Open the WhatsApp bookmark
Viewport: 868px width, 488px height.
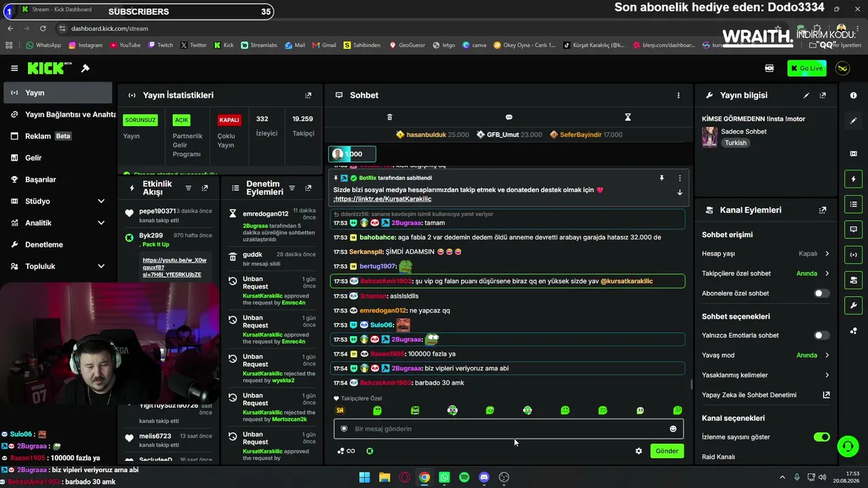(x=44, y=45)
